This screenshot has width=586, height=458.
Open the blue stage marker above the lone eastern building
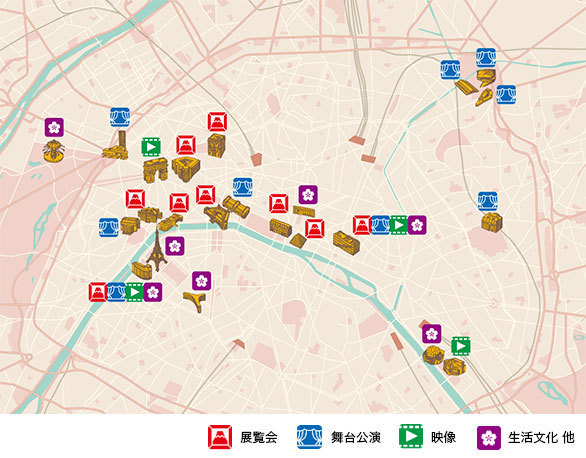488,202
